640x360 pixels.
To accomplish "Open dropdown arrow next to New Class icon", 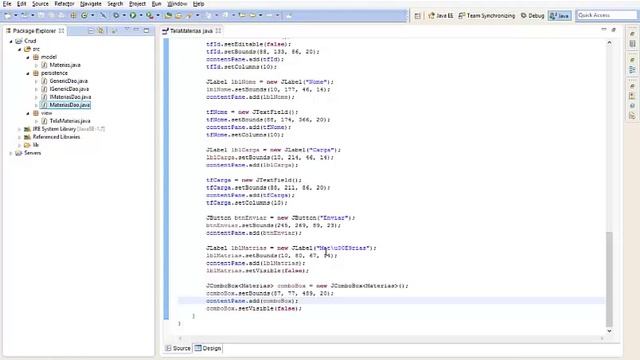I will pyautogui.click(x=93, y=16).
